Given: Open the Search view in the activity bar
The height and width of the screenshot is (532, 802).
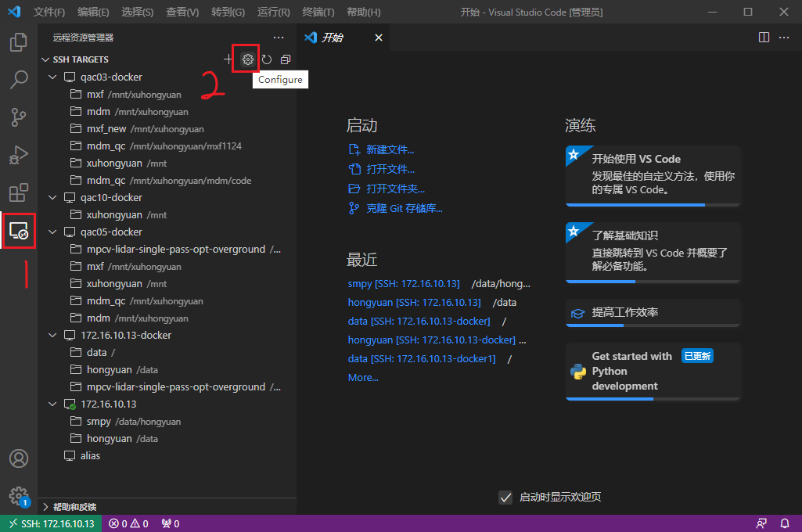Looking at the screenshot, I should (19, 79).
